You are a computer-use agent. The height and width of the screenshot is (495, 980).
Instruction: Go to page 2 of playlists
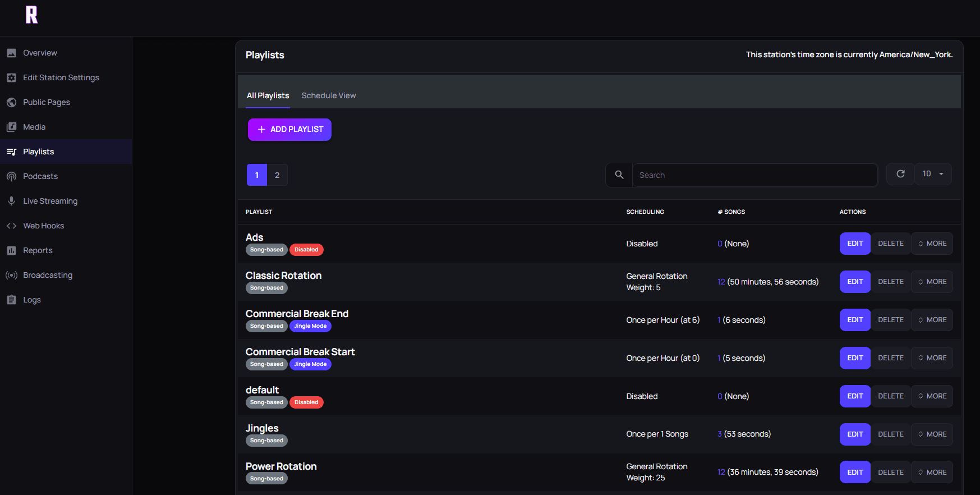277,175
